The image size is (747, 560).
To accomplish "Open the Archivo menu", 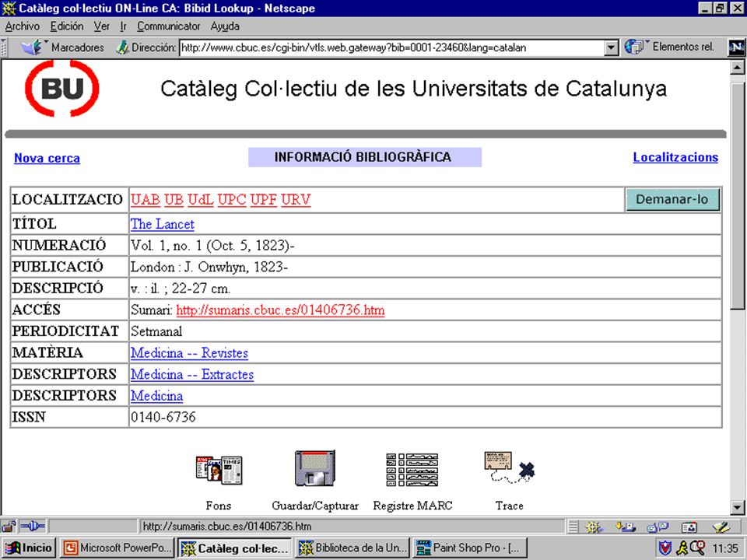I will coord(23,26).
